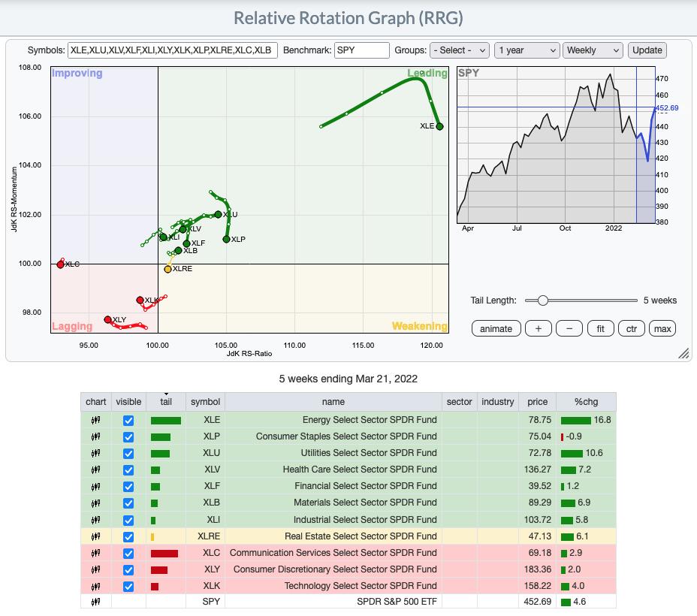This screenshot has width=697, height=616.
Task: Toggle XLK Technology visibility checkbox
Action: [128, 587]
